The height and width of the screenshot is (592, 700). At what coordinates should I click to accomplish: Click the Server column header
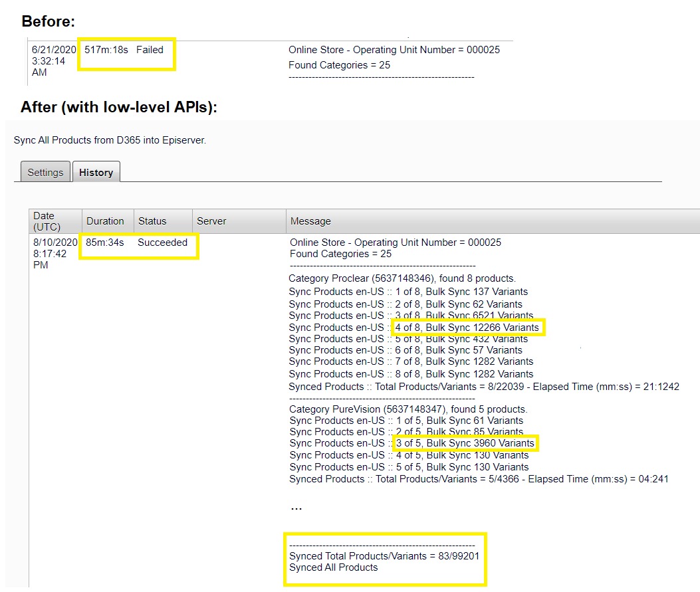click(211, 221)
